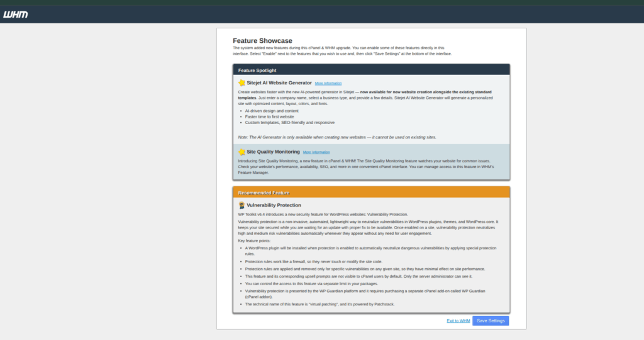The height and width of the screenshot is (340, 644).
Task: Click the 'Faster time to first website' bullet
Action: click(269, 116)
